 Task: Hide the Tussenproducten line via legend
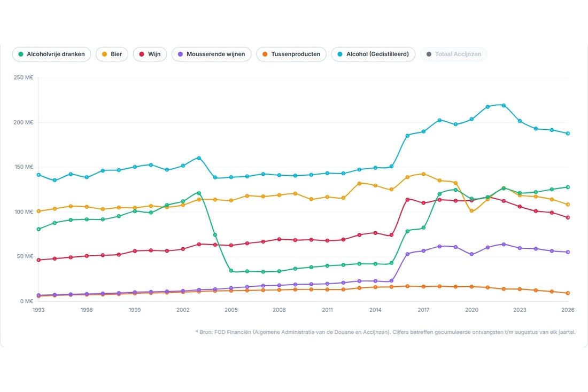(291, 54)
